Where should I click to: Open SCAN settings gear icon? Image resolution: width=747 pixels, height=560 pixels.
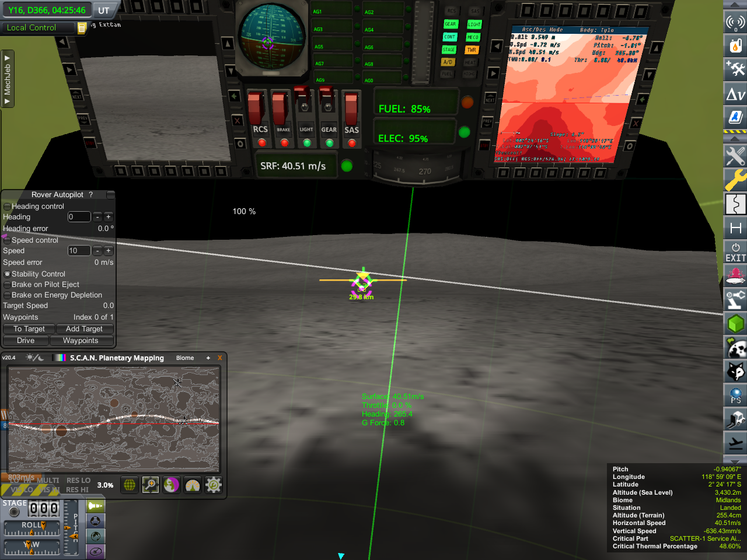pos(214,485)
